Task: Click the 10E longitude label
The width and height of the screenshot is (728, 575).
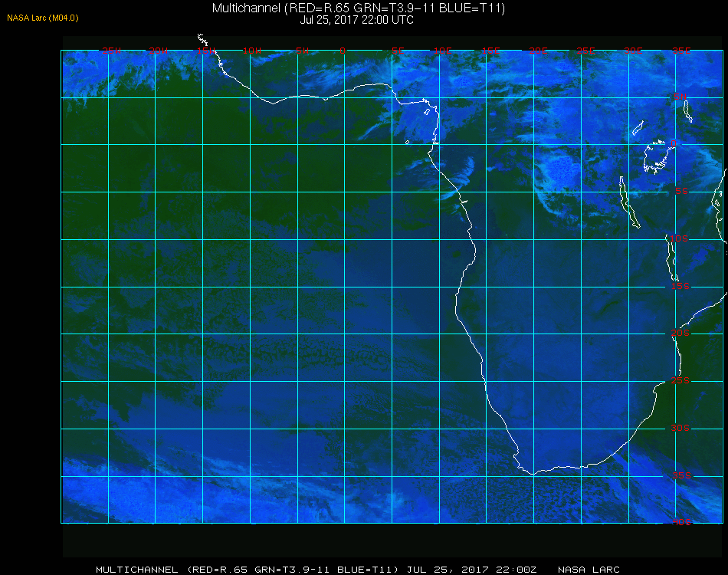Action: pyautogui.click(x=442, y=51)
